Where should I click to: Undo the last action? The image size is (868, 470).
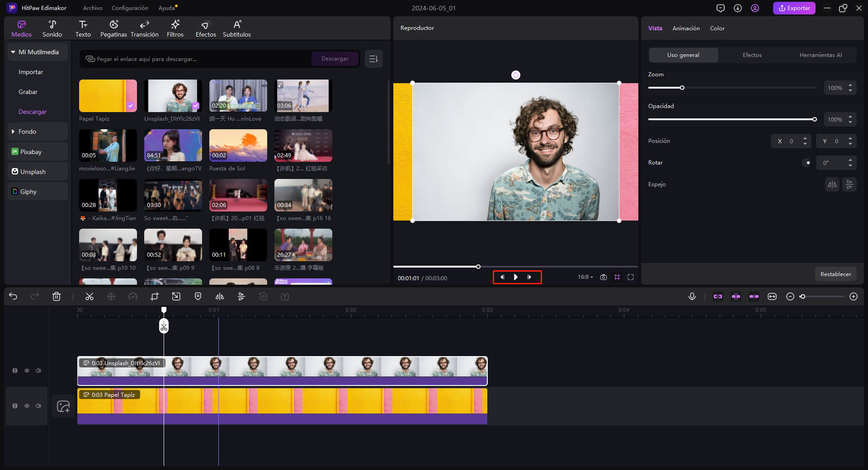[x=13, y=296]
